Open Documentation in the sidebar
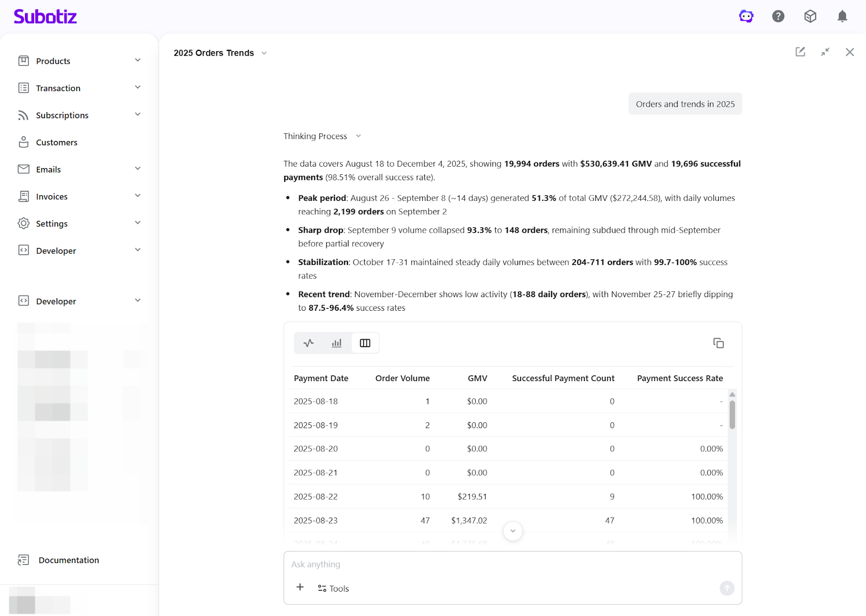The image size is (866, 616). pyautogui.click(x=69, y=560)
